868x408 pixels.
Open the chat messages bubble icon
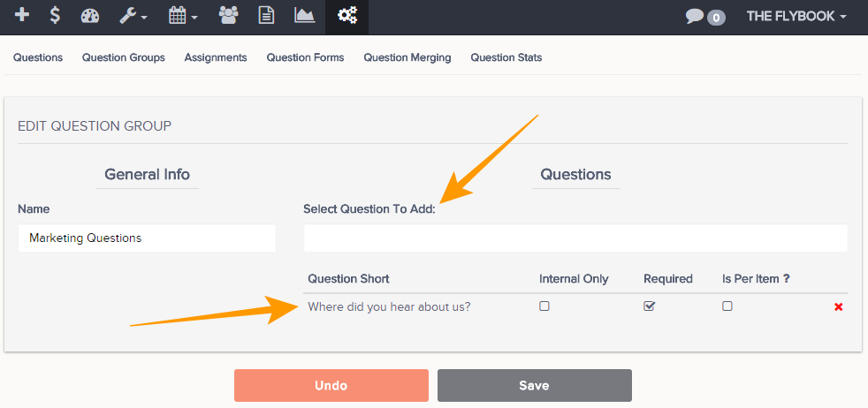click(695, 17)
